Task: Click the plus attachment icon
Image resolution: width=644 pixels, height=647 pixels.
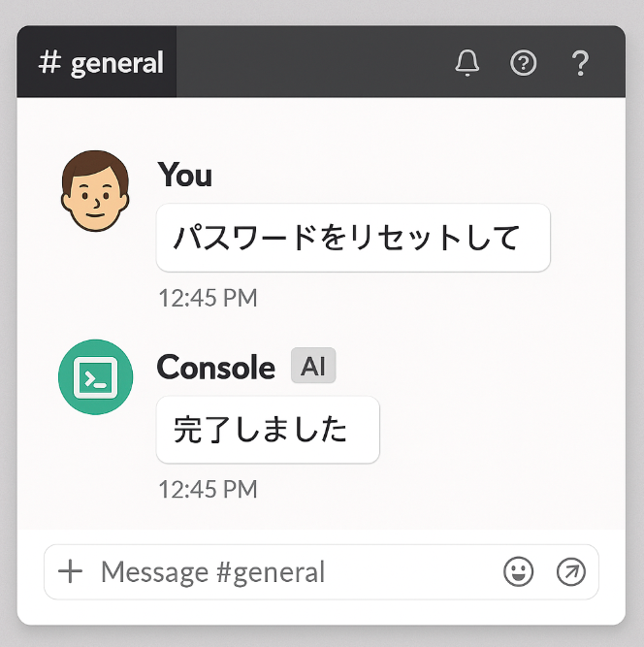Action: 71,571
